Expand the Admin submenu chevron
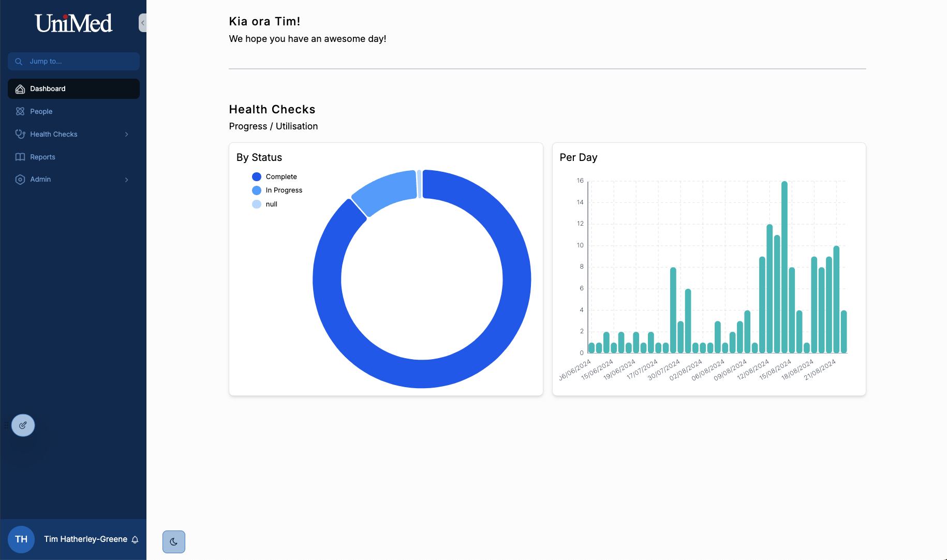The width and height of the screenshot is (947, 560). 127,180
